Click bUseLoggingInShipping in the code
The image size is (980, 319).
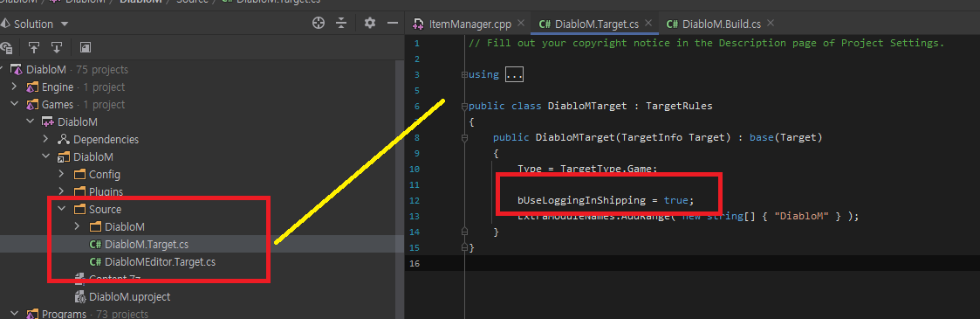tap(580, 200)
